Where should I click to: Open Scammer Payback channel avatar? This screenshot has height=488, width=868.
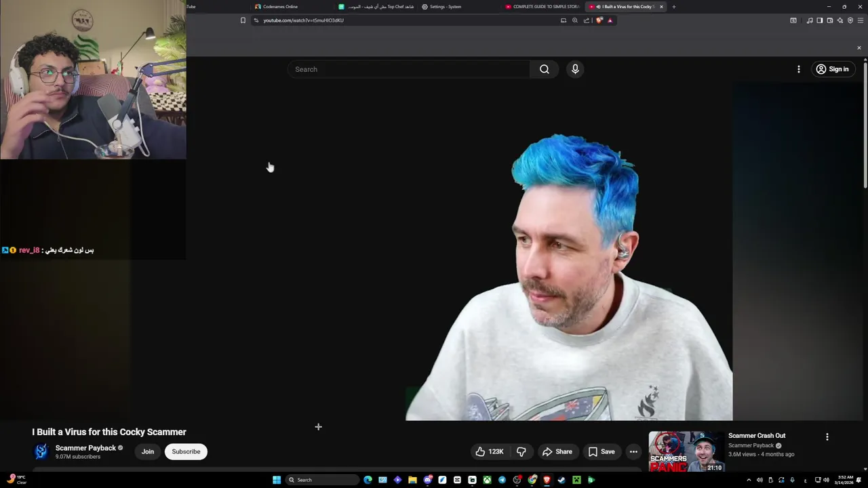click(x=41, y=451)
